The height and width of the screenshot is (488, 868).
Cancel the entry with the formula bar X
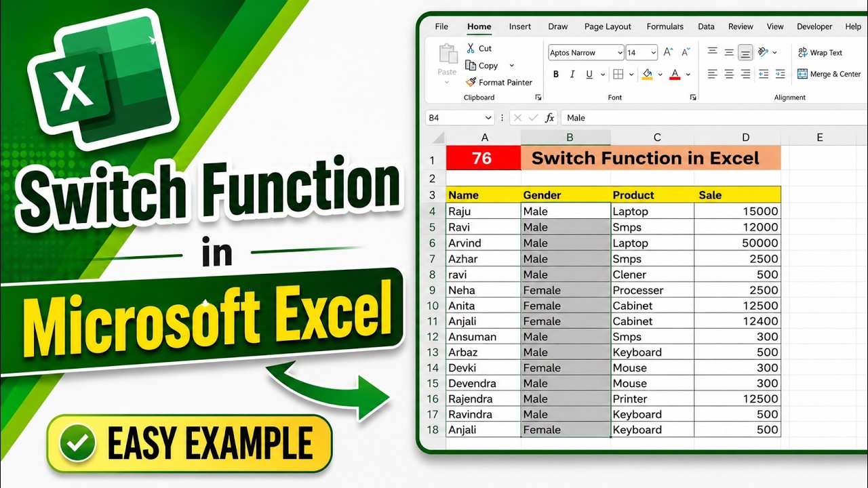[x=518, y=117]
